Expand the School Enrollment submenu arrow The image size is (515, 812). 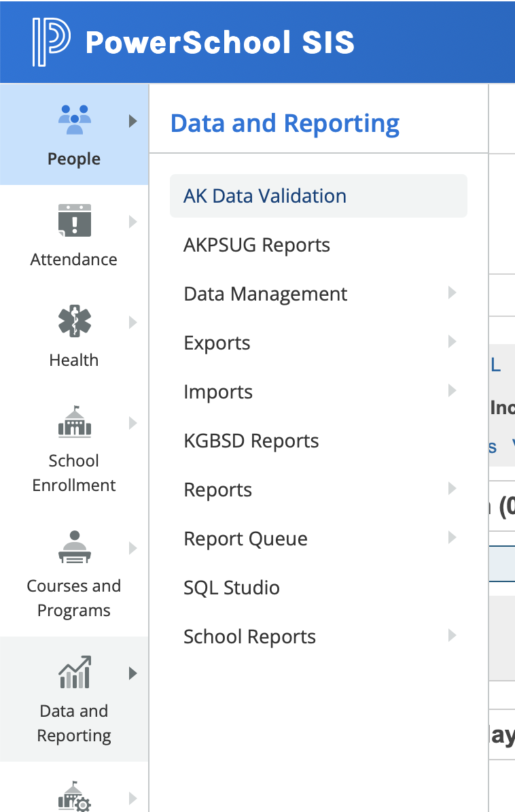pos(133,423)
